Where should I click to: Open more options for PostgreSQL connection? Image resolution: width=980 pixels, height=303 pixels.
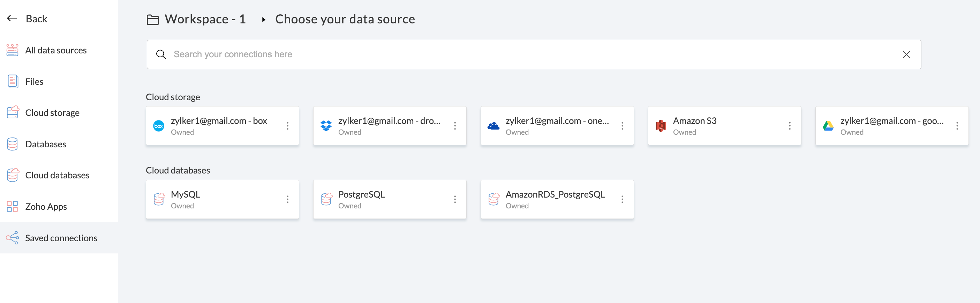455,199
